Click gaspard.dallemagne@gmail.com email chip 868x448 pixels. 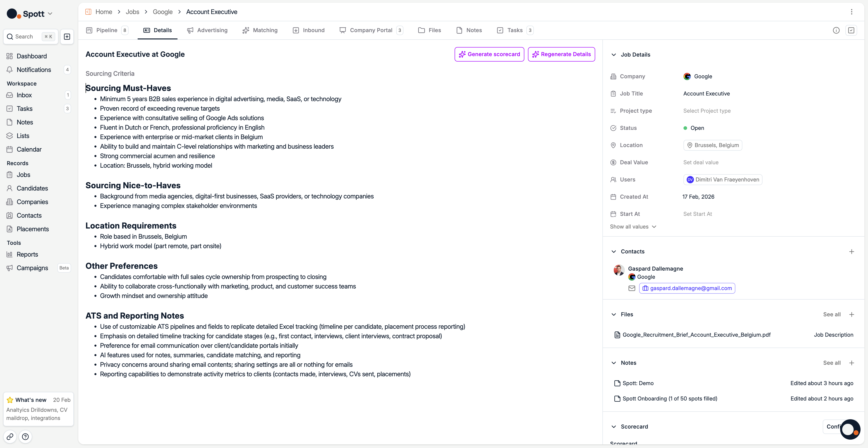(687, 288)
